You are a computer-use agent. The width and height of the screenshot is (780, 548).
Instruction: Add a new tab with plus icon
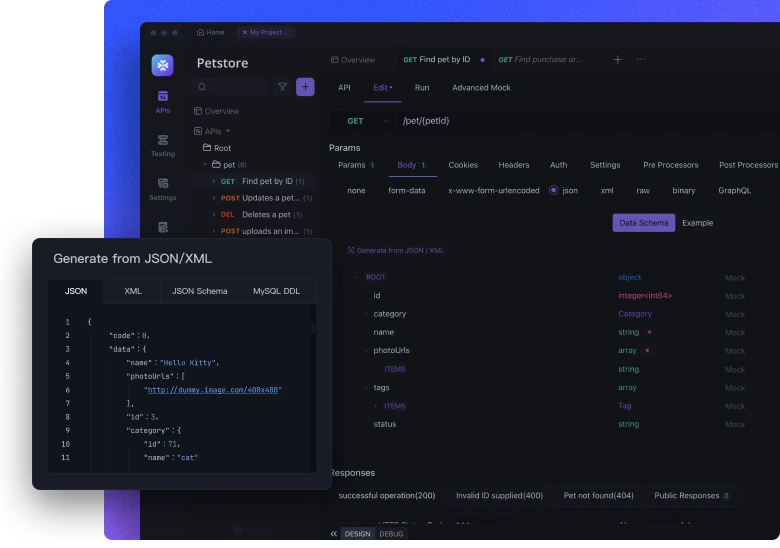(x=617, y=60)
